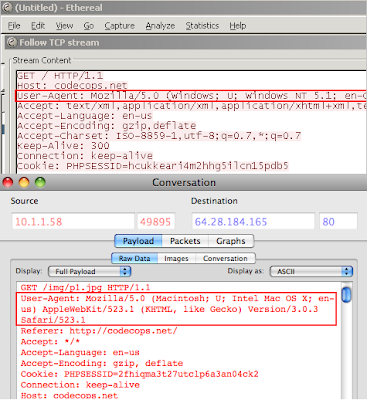Viewport: 367px width, 400px height.
Task: Click the source port field 49895
Action: tap(156, 222)
